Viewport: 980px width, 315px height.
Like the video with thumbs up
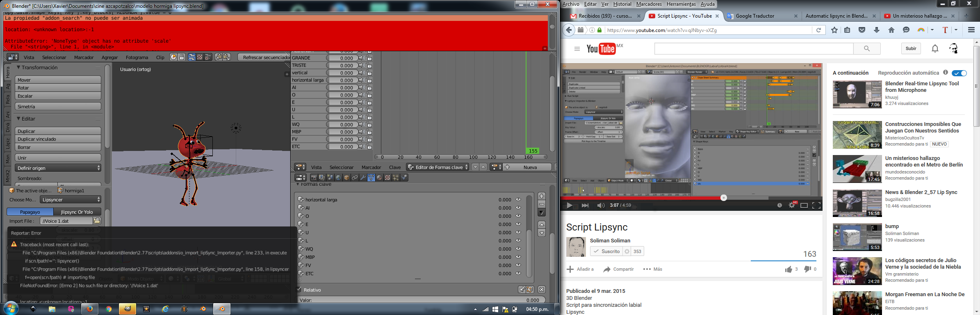coord(789,269)
